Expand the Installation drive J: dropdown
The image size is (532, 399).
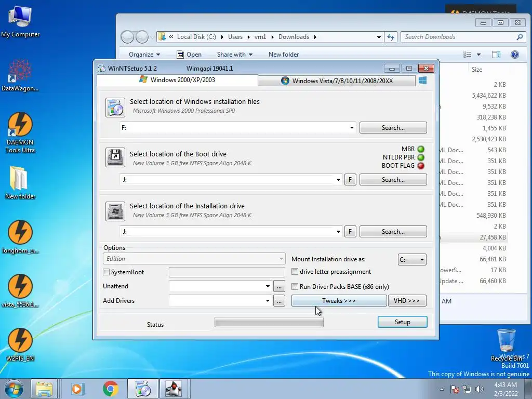pos(338,232)
